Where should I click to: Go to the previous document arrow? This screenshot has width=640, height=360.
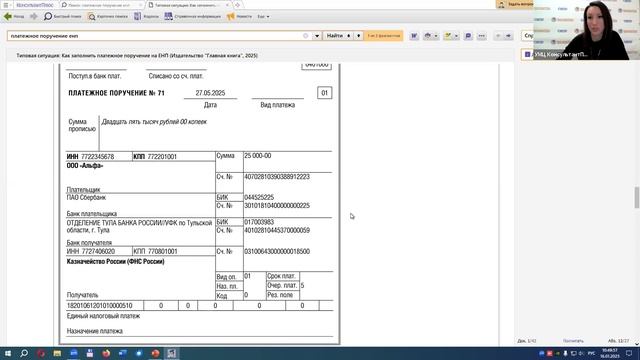click(498, 36)
